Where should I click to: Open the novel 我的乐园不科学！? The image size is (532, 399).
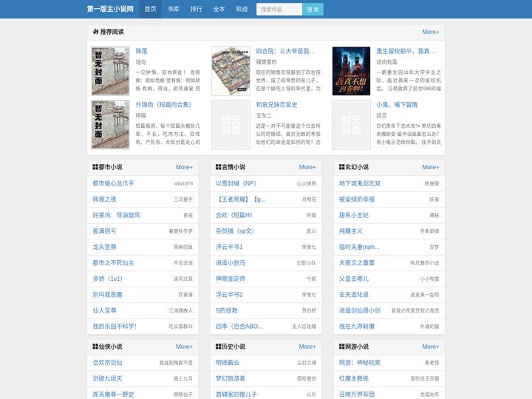tap(115, 327)
